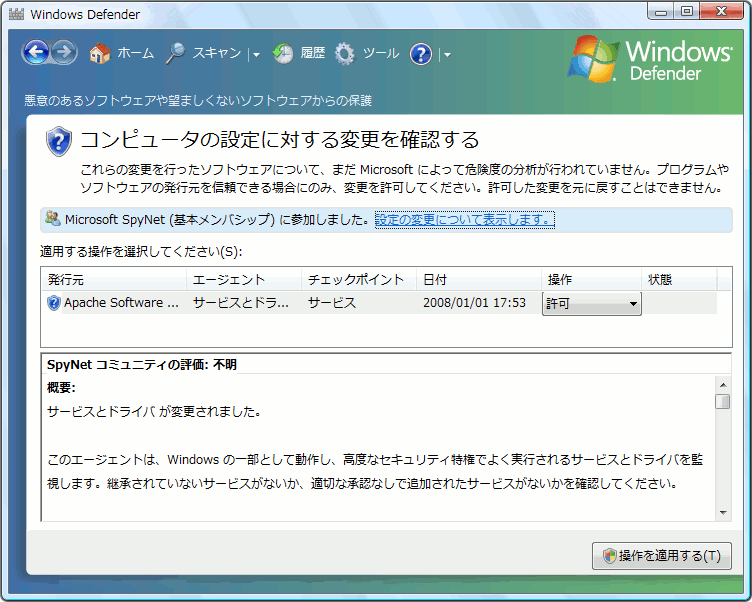Viewport: 752px width, 602px height.
Task: Click the SpyNet people icon
Action: tap(52, 218)
